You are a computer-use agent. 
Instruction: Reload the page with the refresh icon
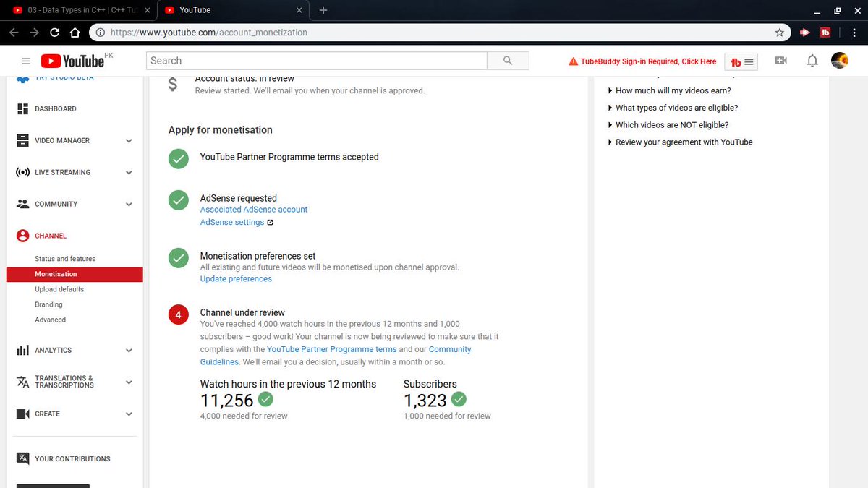pos(54,33)
